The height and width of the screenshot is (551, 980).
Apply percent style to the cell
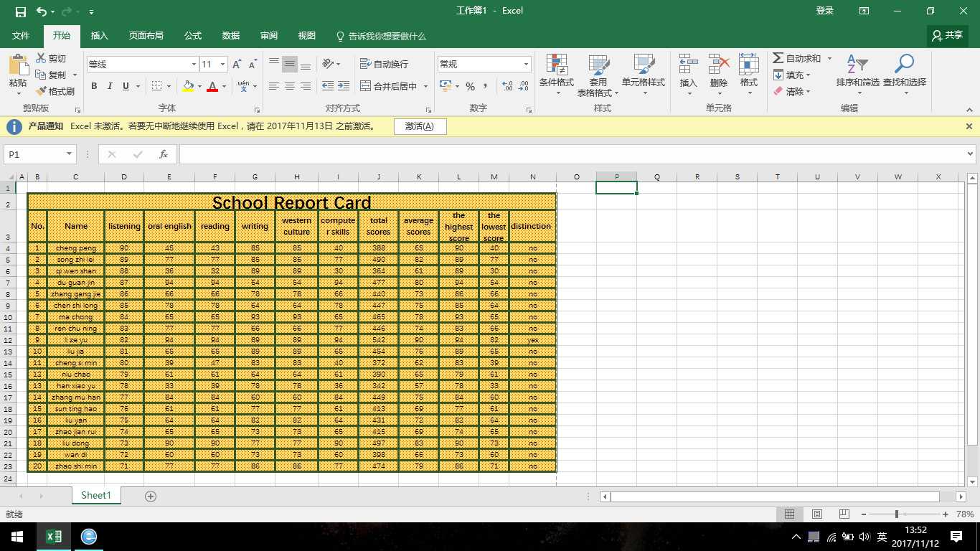[470, 86]
